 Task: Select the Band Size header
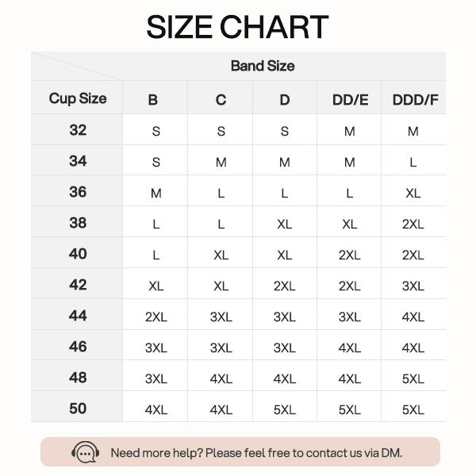[x=263, y=66]
